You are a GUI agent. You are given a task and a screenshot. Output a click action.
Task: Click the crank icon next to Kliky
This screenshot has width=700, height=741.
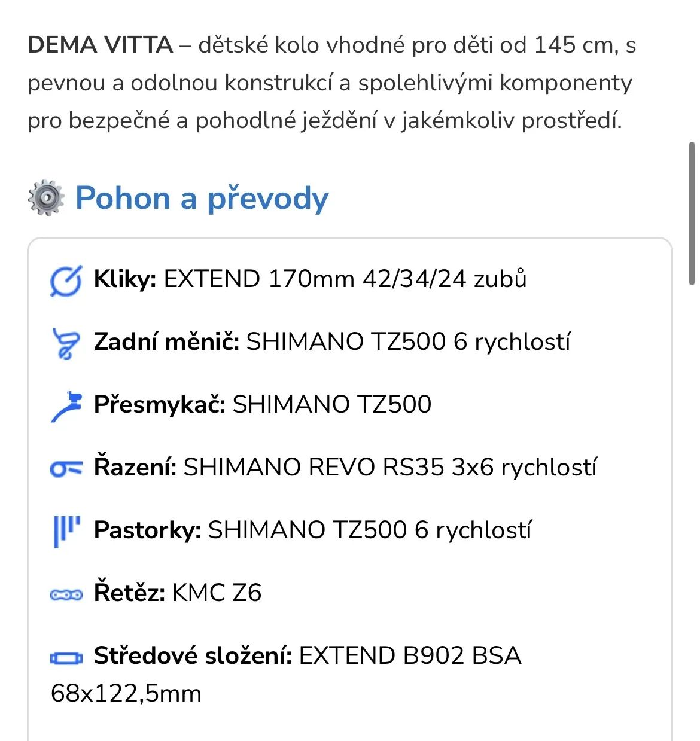click(x=66, y=281)
